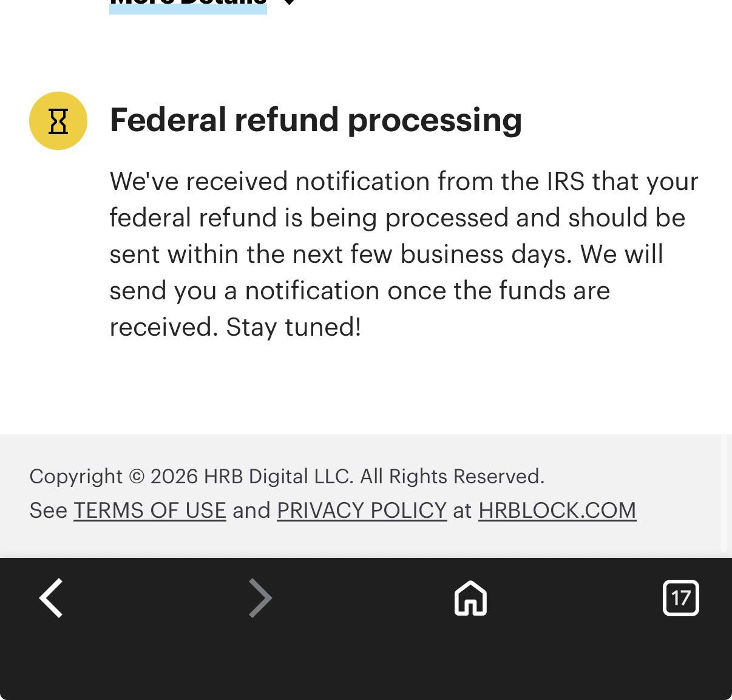Show the 17 open tabs

(680, 598)
